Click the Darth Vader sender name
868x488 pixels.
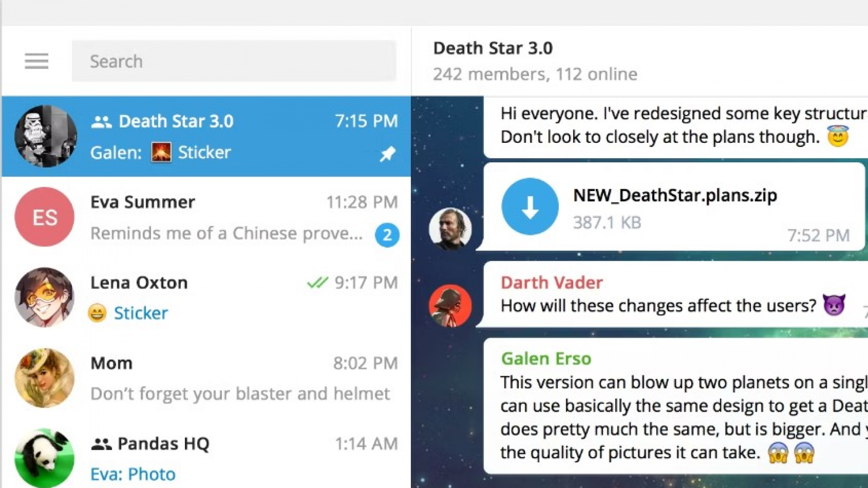point(552,283)
